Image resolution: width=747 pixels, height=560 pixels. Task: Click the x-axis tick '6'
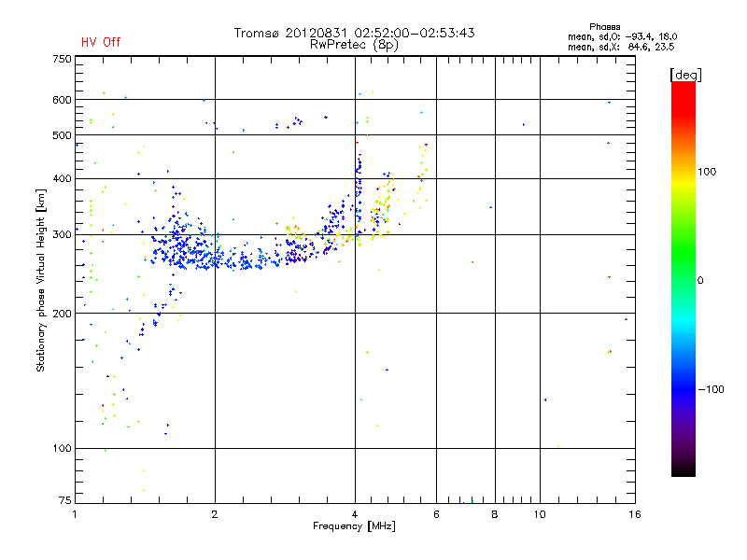tap(436, 514)
